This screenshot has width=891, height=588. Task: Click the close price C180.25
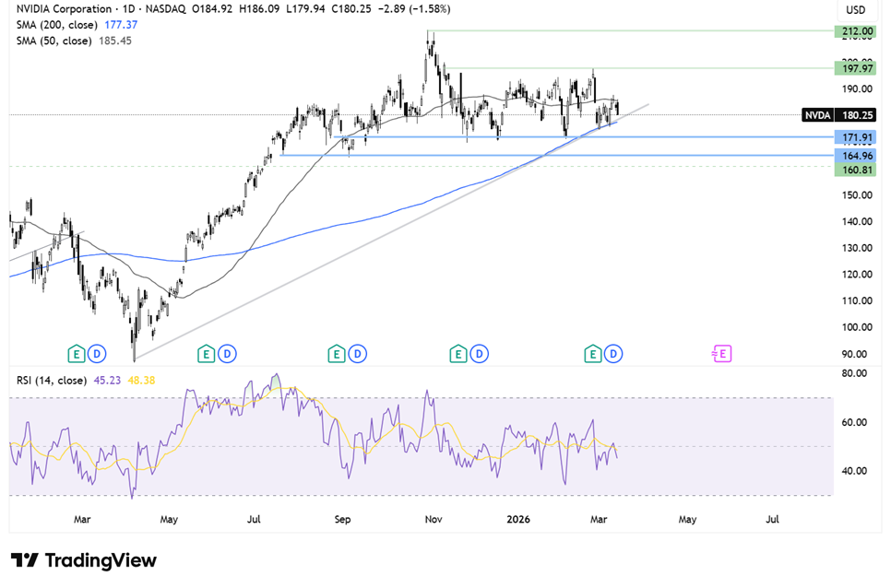351,9
